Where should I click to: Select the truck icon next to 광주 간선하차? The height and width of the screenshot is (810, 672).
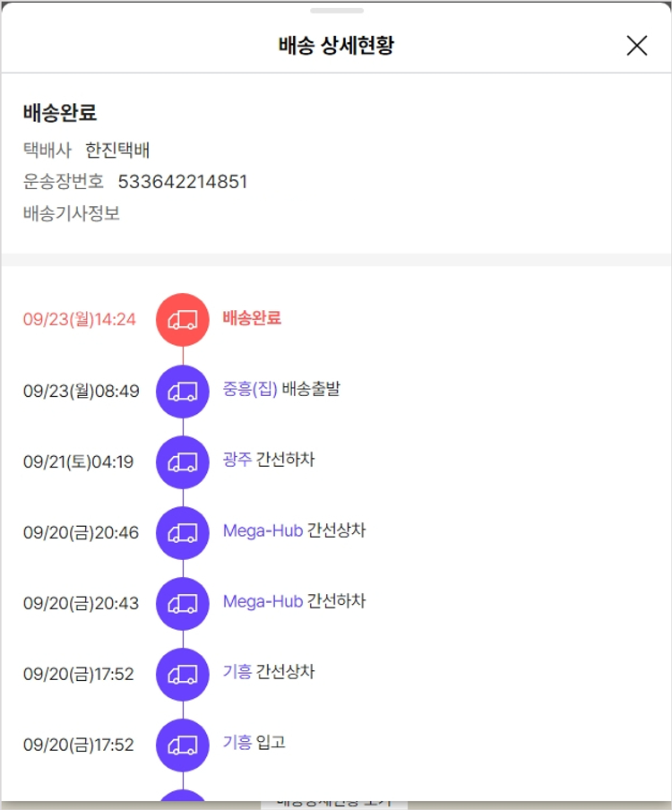[x=183, y=461]
